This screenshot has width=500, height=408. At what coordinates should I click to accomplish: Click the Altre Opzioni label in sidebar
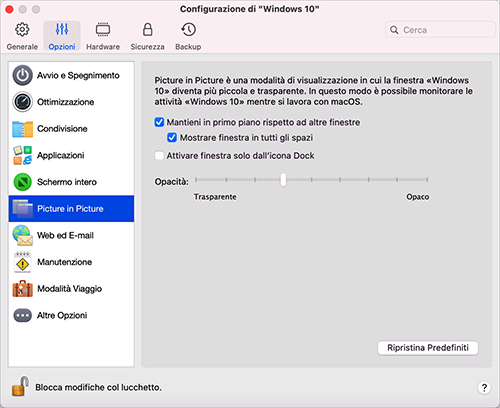(62, 315)
